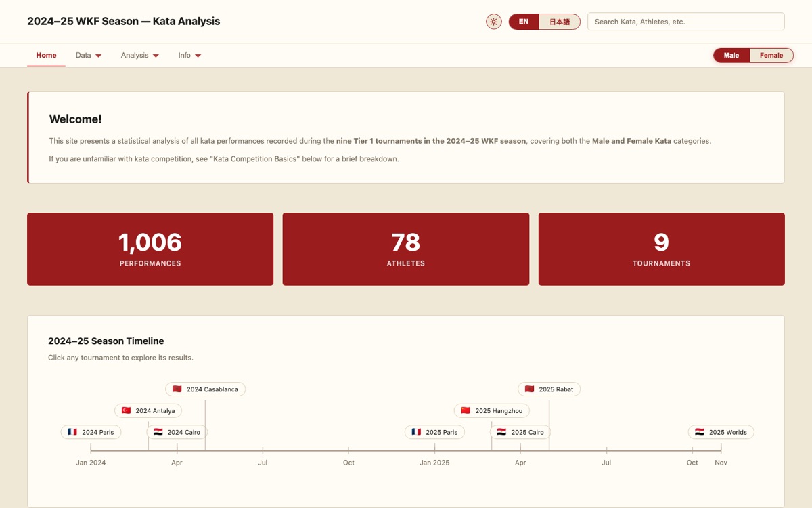Click the Nov timeline label

coord(721,463)
